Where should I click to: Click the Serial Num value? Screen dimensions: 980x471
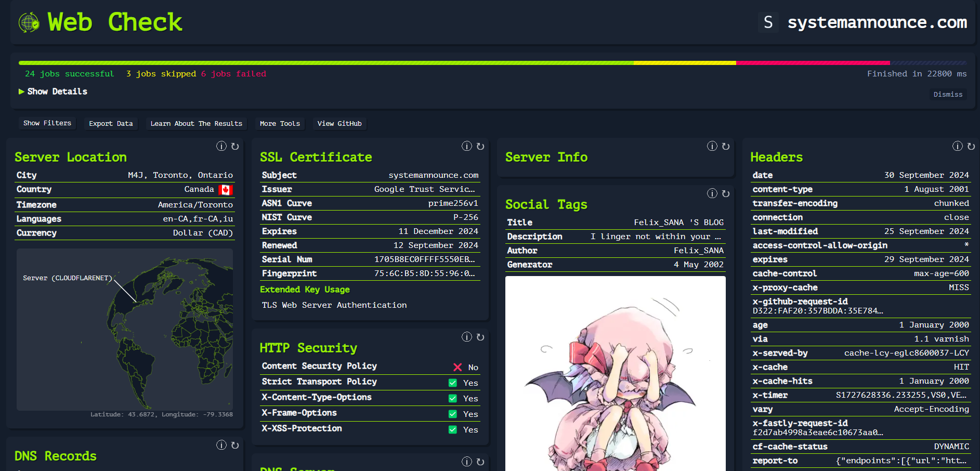425,259
